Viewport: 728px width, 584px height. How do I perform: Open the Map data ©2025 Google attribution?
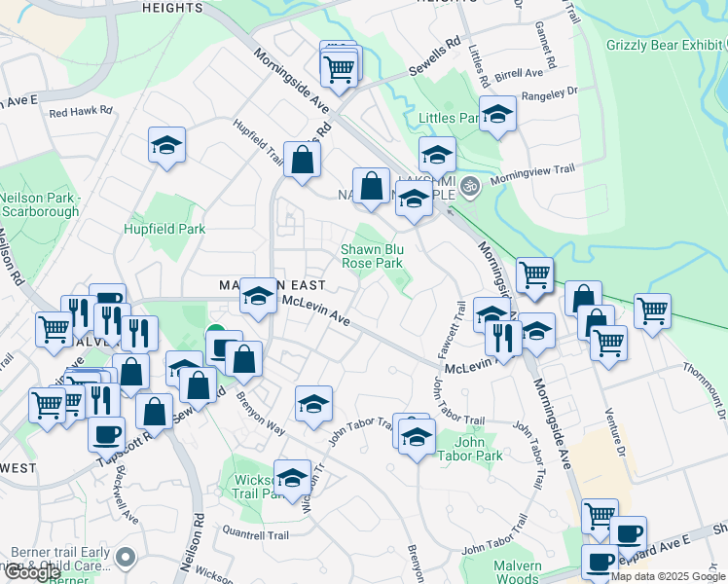667,577
